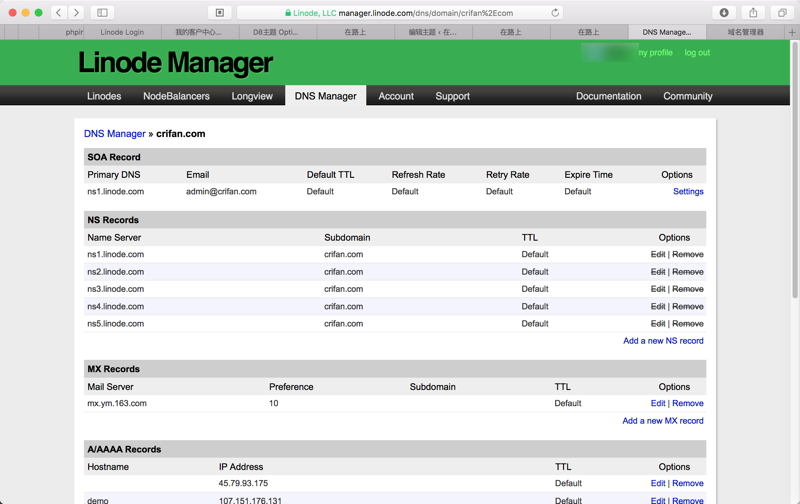Toggle Safari sidebar icon
This screenshot has width=800, height=504.
102,13
